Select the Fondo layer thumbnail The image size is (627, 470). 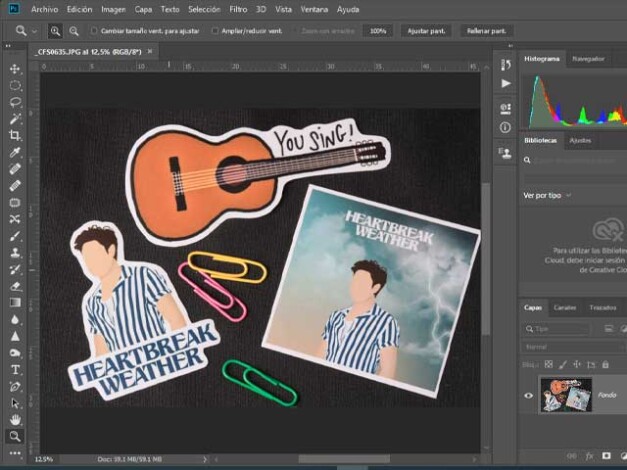coord(566,395)
